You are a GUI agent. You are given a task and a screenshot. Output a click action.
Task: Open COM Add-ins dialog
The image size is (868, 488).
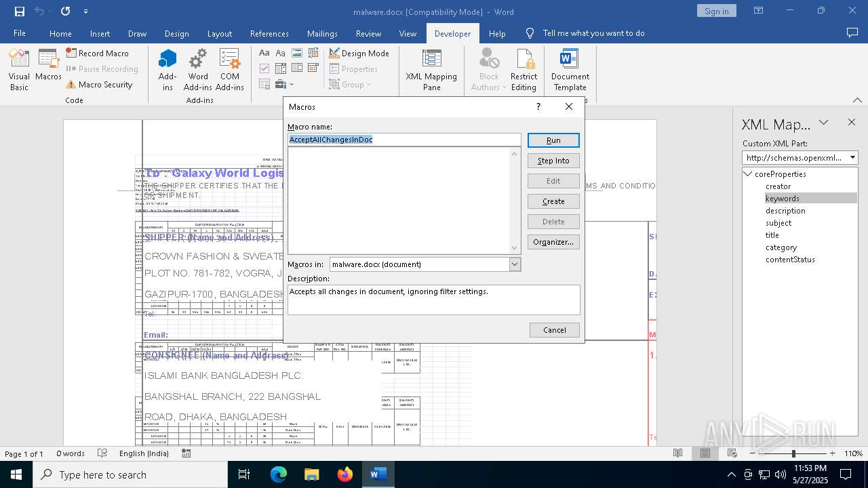[230, 70]
